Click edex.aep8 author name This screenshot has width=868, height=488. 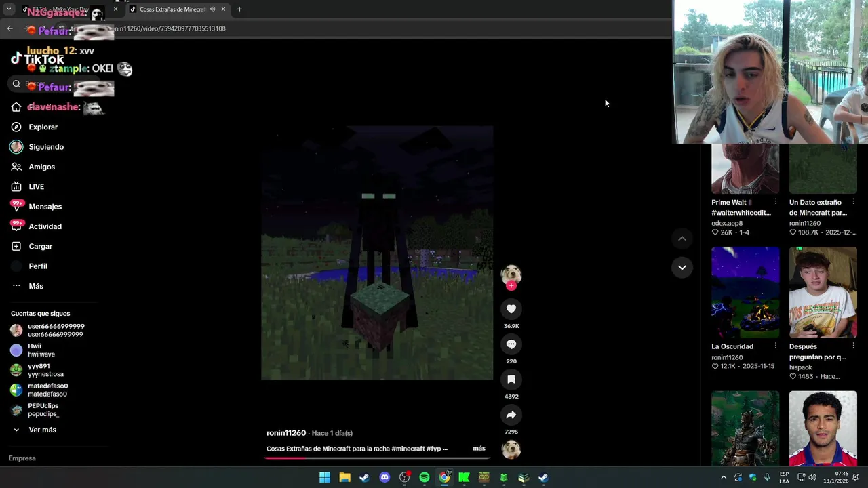(727, 223)
